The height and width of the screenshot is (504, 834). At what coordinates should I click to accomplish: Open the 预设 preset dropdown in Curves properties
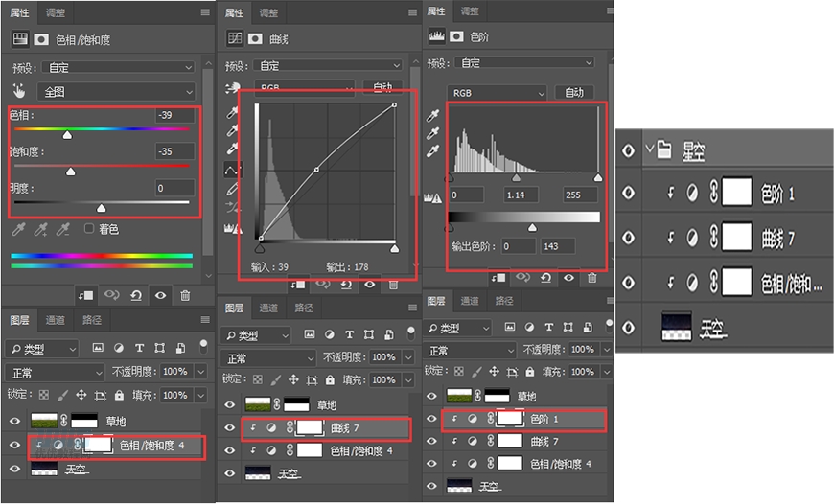point(328,65)
